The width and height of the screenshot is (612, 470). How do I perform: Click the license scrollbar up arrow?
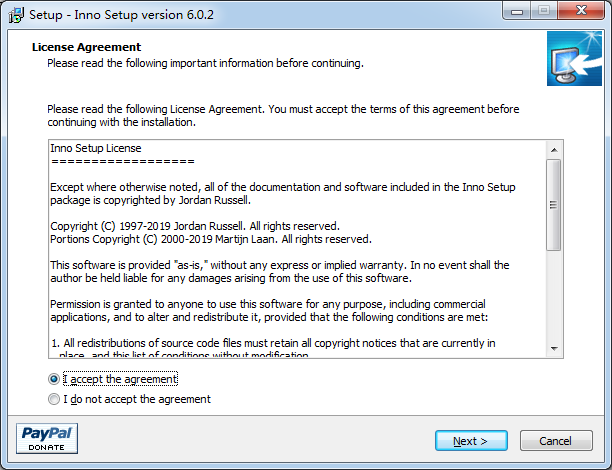[553, 150]
